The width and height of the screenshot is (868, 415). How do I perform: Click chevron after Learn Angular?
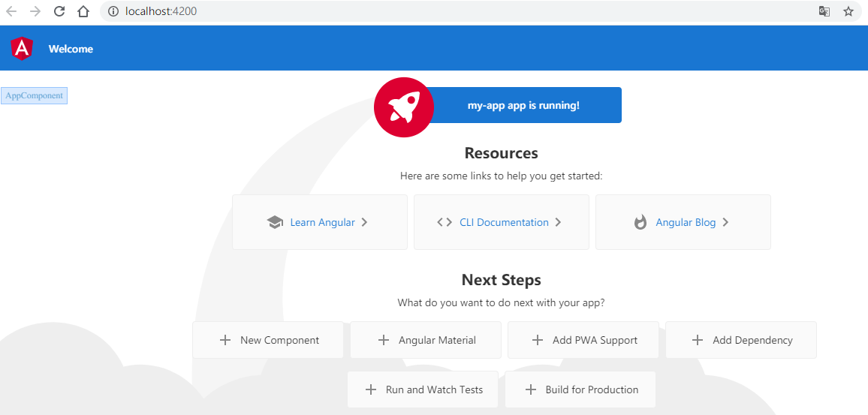coord(364,222)
